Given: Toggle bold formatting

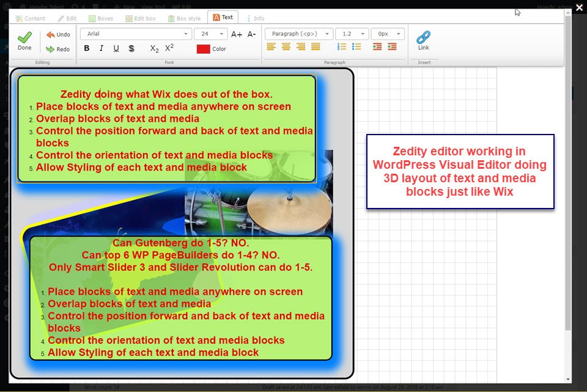Looking at the screenshot, I should [x=87, y=48].
